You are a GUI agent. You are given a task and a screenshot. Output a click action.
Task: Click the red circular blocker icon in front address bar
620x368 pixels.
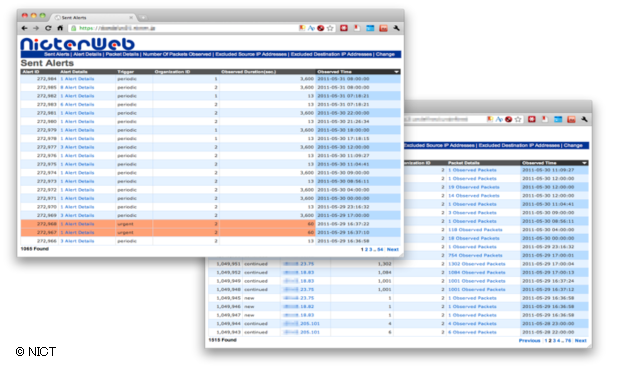point(321,28)
